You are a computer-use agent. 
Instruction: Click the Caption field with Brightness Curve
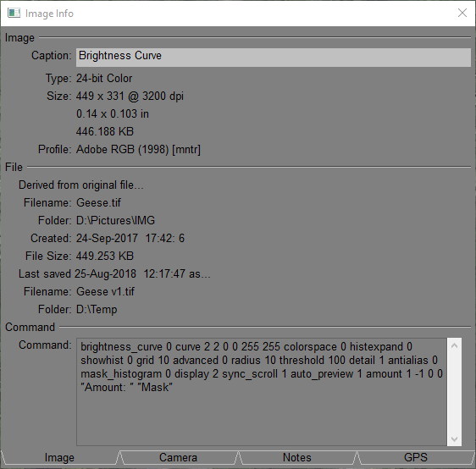(x=274, y=58)
